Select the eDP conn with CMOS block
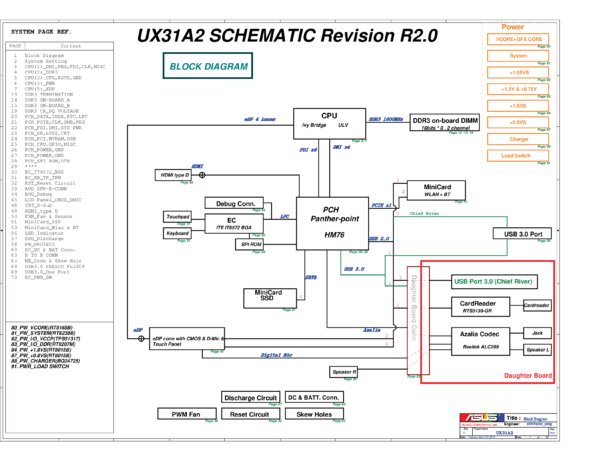The image size is (600, 464). click(x=187, y=339)
